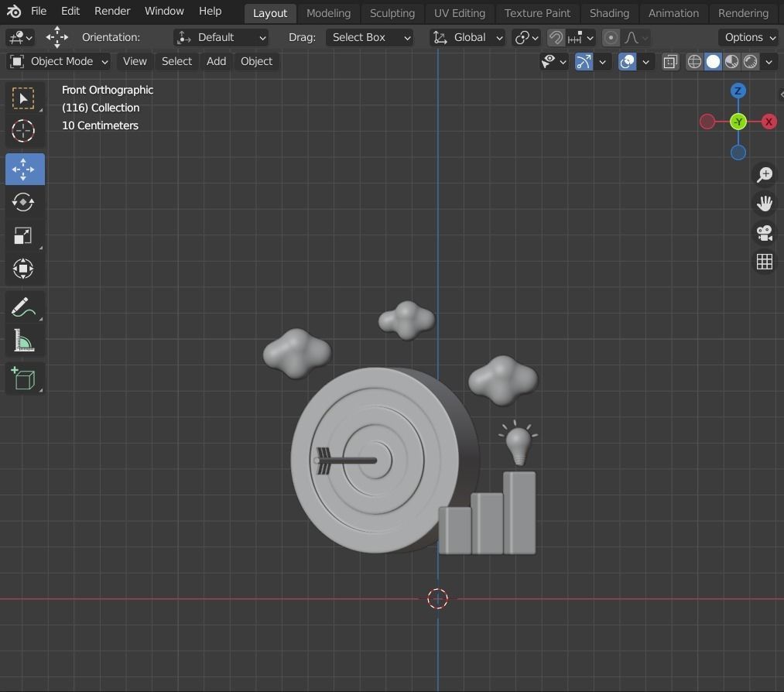784x692 pixels.
Task: Select the Transform tool
Action: click(23, 269)
